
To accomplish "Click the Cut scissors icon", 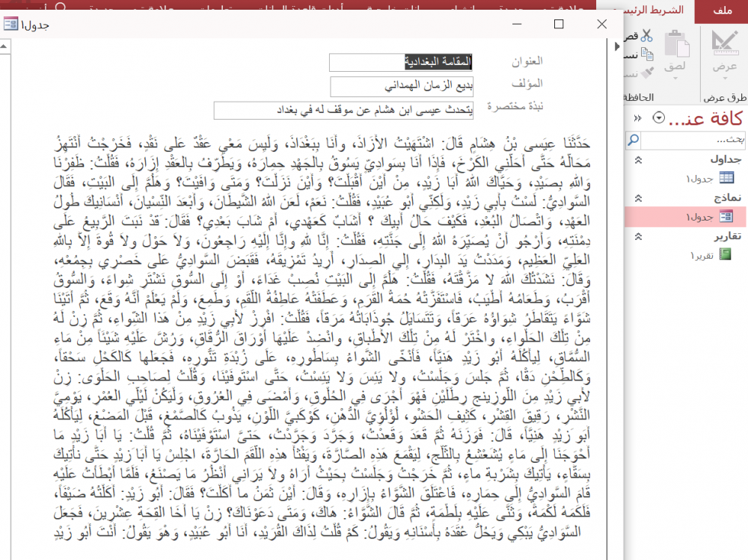I will click(x=646, y=35).
